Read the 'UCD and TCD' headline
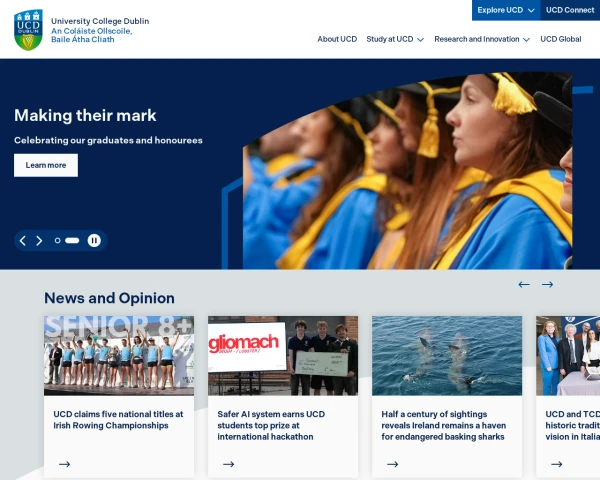Viewport: 600px width, 480px height. 572,425
